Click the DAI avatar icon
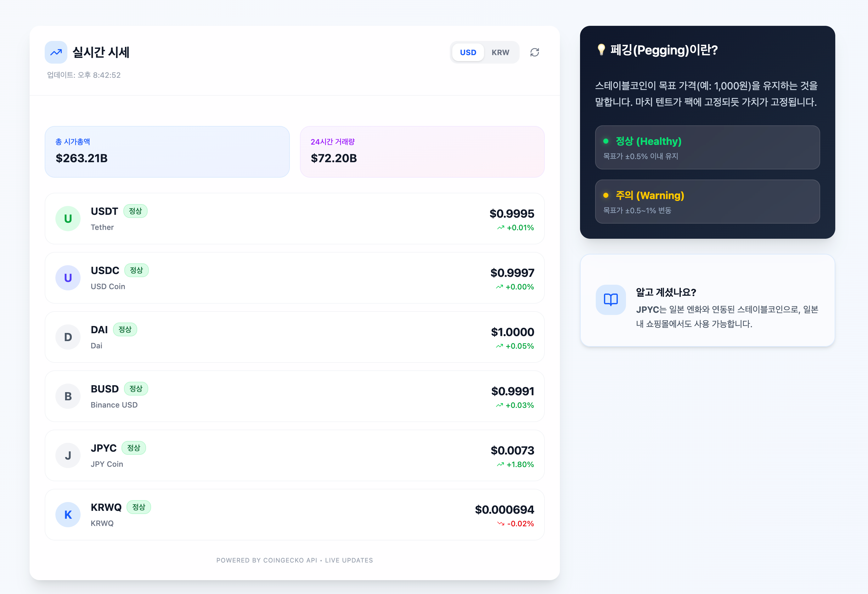 point(68,337)
